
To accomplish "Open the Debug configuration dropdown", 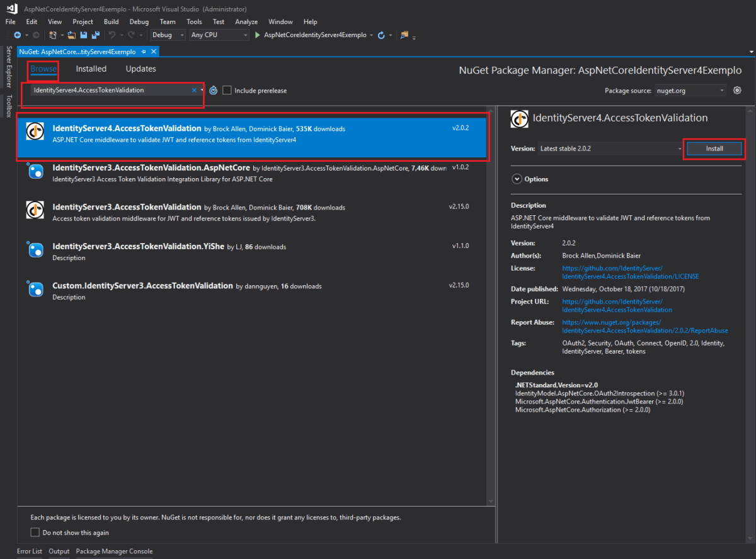I will pos(168,35).
